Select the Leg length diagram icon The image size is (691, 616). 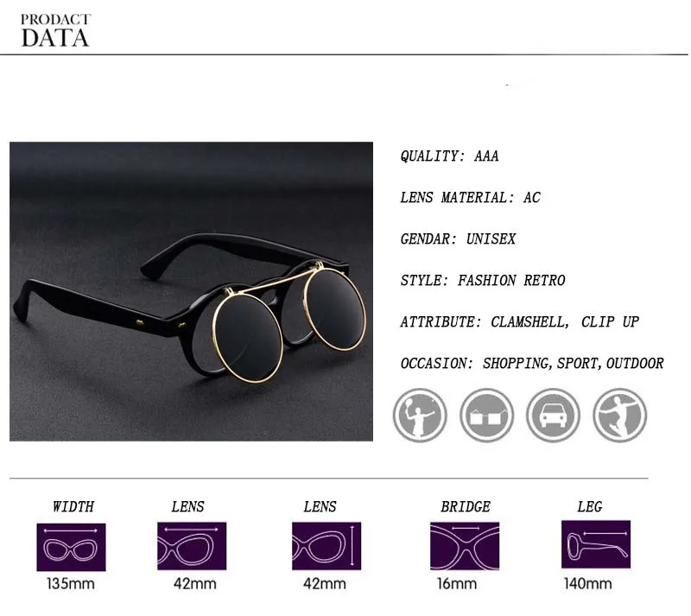[x=596, y=544]
